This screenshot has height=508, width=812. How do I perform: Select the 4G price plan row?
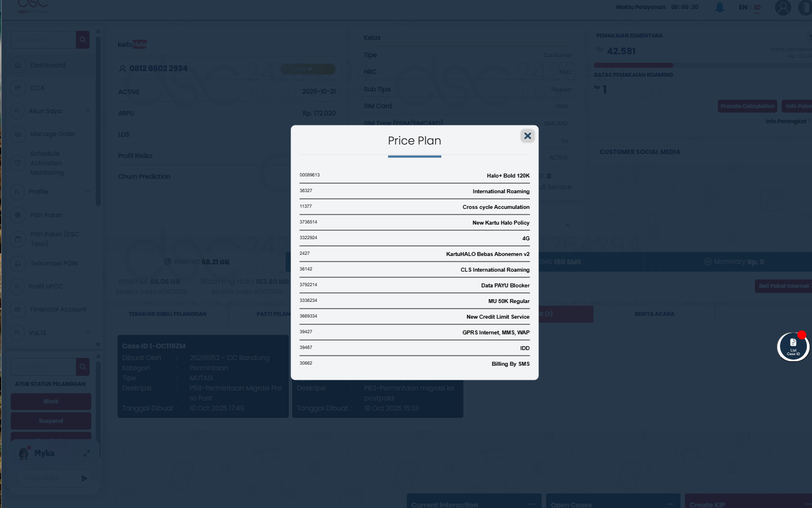(414, 238)
